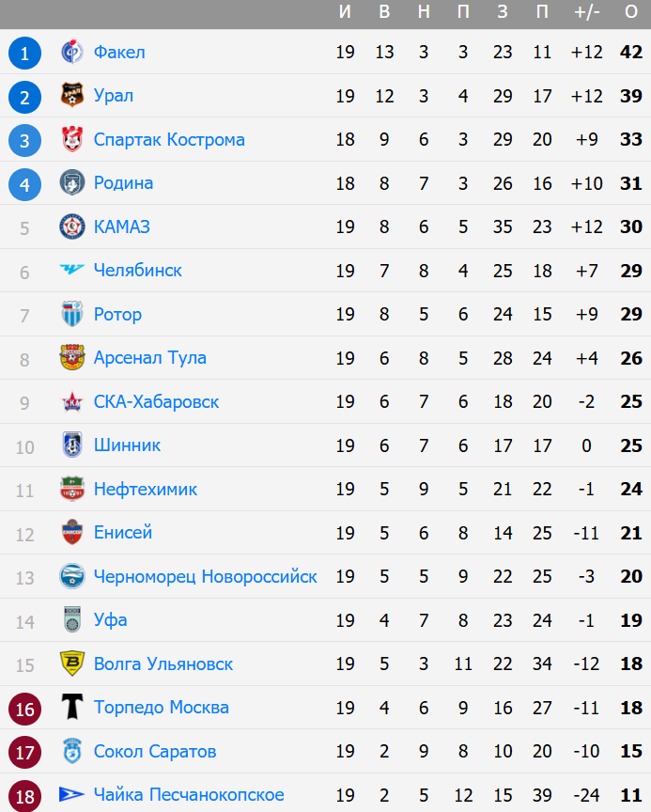Click the Арсенал Тула crest icon
Screen dimensions: 651x812
click(72, 358)
